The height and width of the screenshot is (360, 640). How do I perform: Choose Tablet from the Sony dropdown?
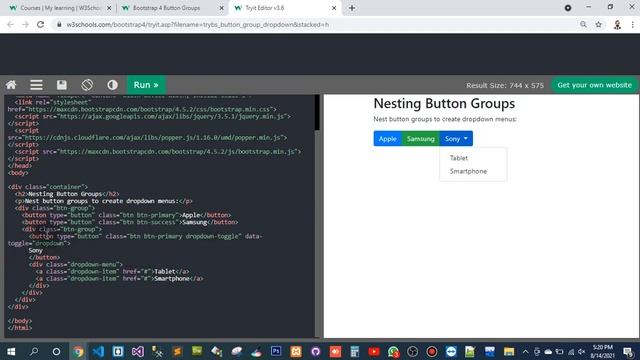point(459,158)
